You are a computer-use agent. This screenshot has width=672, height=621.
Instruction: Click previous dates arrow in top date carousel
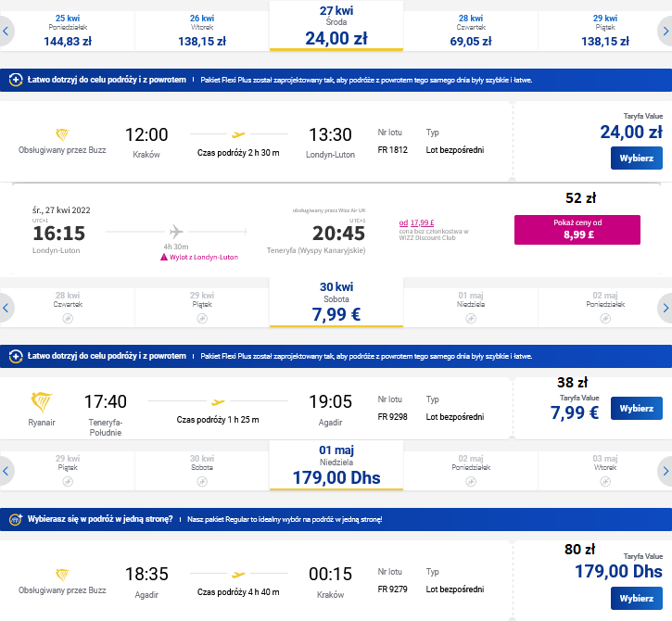point(6,32)
